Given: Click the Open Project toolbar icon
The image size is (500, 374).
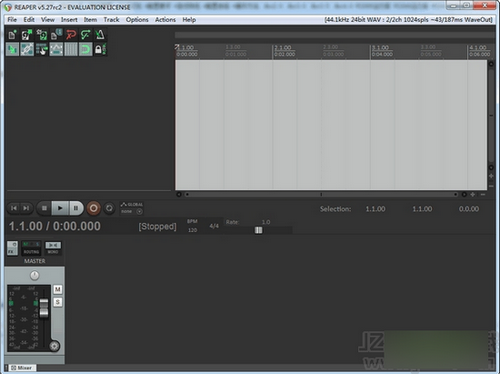Looking at the screenshot, I should tap(27, 35).
